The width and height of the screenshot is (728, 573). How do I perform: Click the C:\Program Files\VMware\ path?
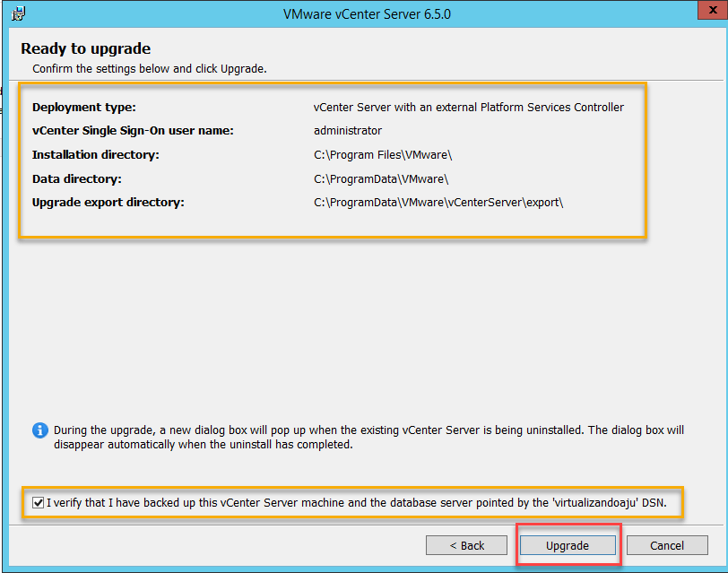[383, 155]
